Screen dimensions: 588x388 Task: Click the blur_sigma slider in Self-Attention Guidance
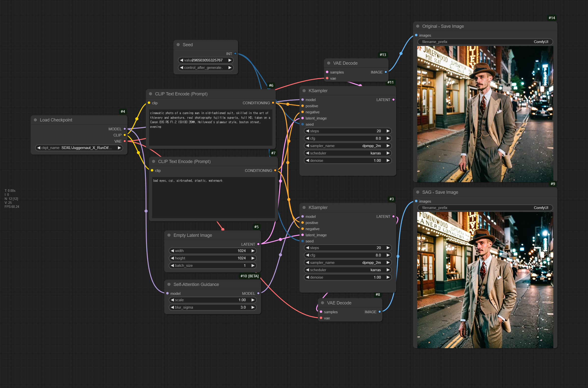click(213, 307)
